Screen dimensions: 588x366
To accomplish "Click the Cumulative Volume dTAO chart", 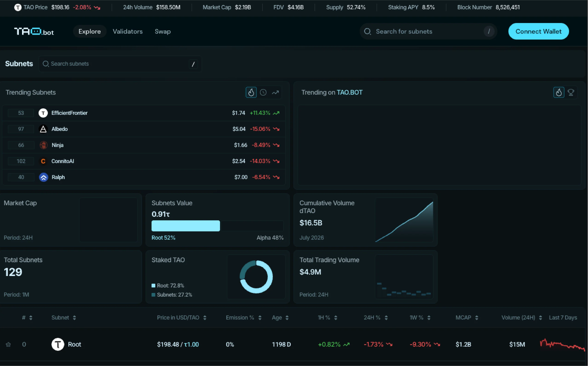I will point(404,220).
